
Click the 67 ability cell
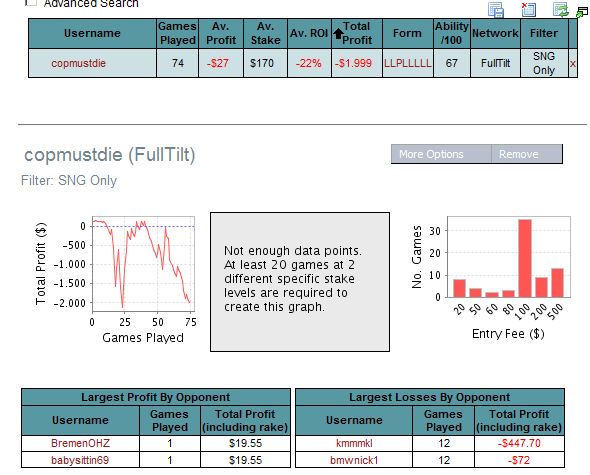(x=452, y=63)
